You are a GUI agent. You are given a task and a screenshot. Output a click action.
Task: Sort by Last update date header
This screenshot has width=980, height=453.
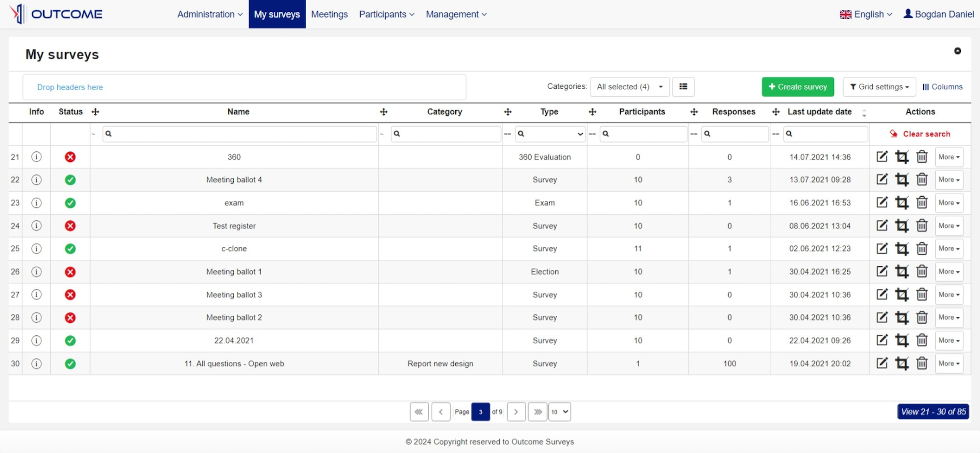point(820,112)
